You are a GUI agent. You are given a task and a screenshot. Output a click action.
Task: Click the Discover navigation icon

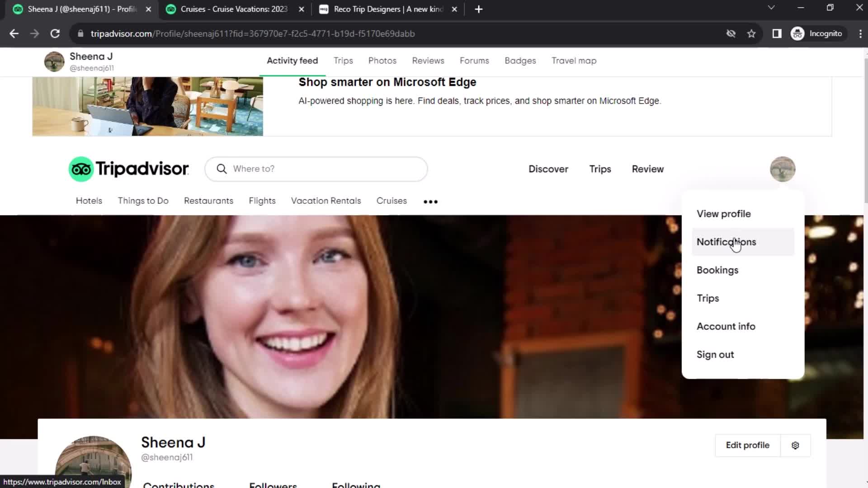548,169
